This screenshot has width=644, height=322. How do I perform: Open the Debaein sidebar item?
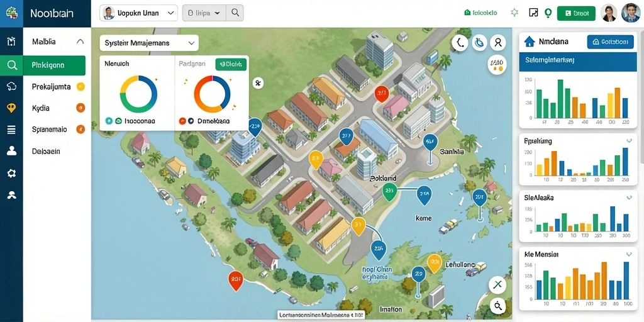(46, 151)
